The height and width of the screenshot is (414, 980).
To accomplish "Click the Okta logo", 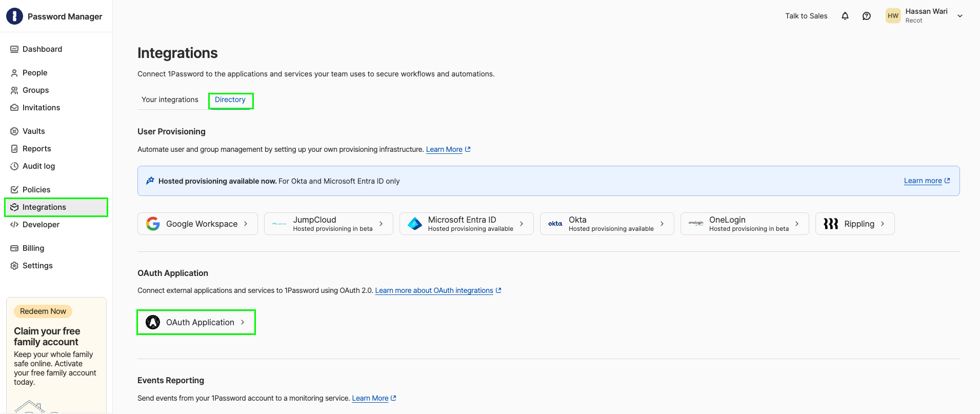I will click(555, 224).
